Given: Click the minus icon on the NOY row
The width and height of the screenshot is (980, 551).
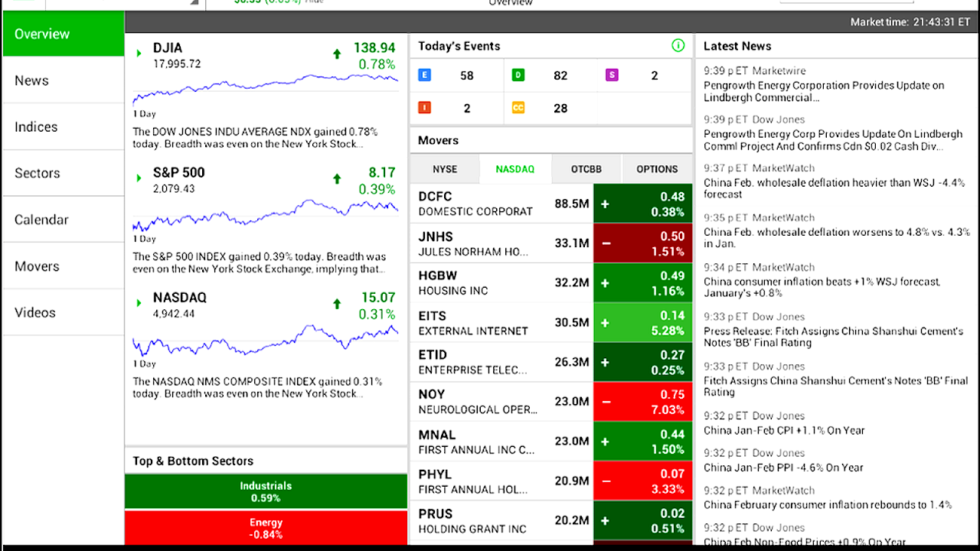Looking at the screenshot, I should click(x=606, y=402).
